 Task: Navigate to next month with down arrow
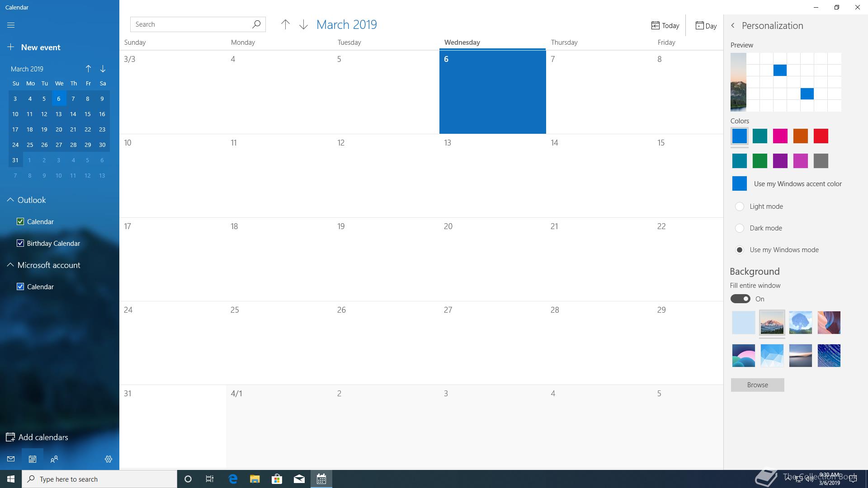[x=303, y=25]
